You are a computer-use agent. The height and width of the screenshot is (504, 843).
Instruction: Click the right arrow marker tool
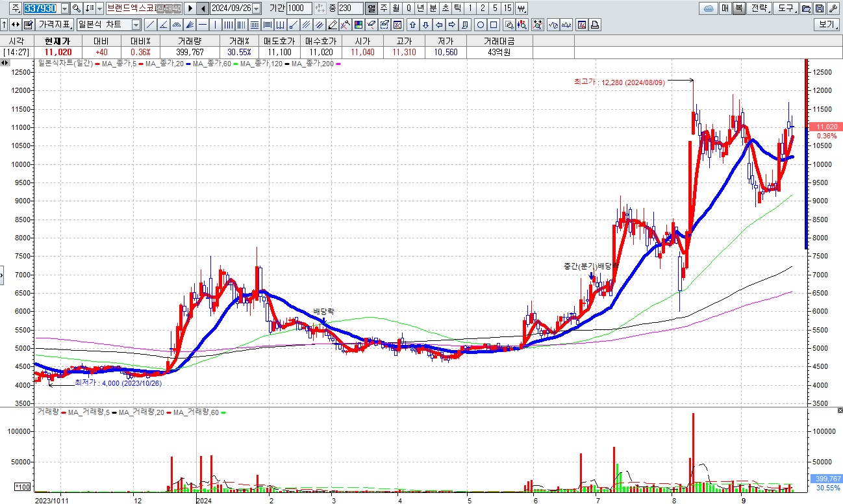coord(452,25)
